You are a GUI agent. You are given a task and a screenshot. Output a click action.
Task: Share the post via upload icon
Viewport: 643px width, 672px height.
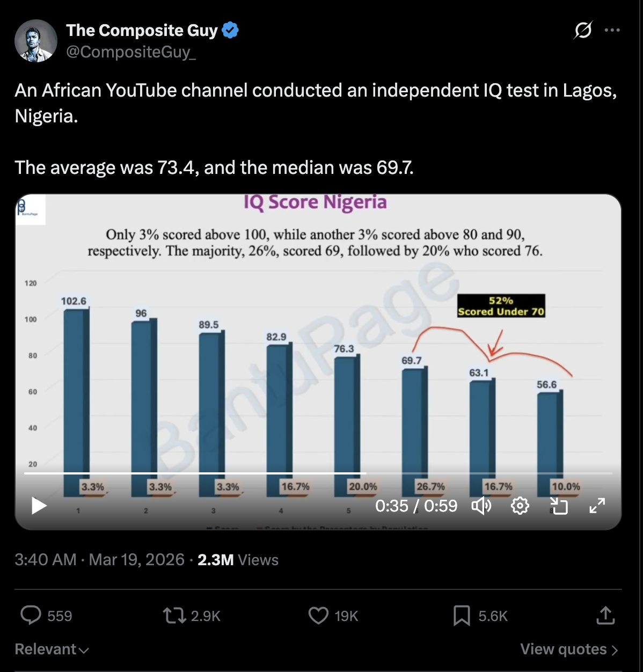coord(605,615)
